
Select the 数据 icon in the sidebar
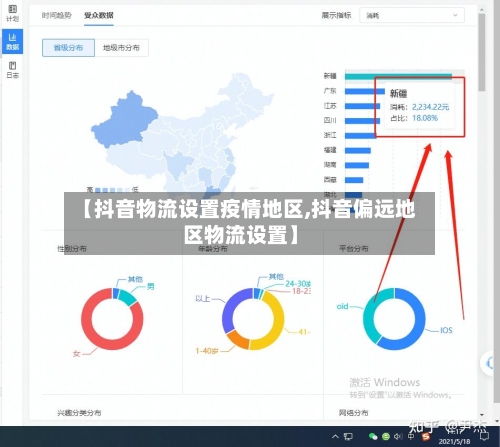pos(12,41)
